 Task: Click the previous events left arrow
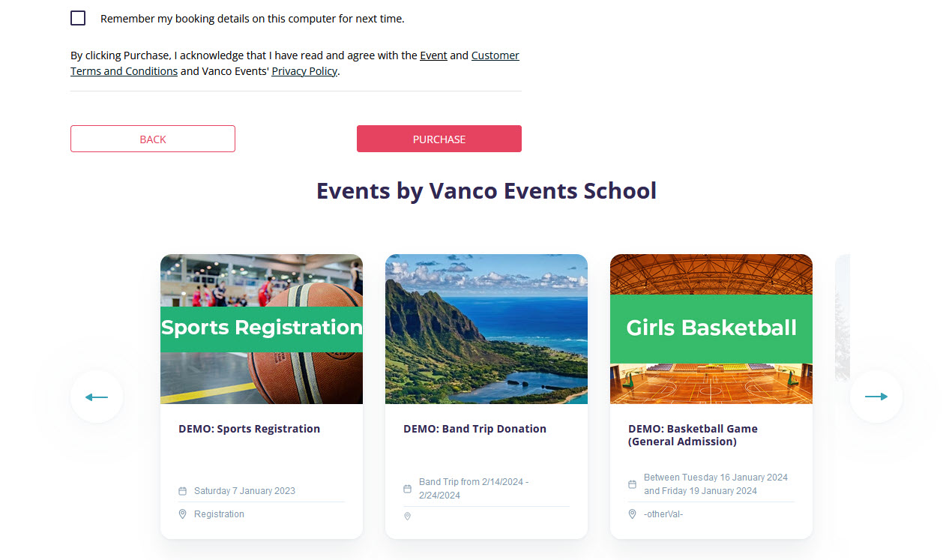click(x=97, y=397)
